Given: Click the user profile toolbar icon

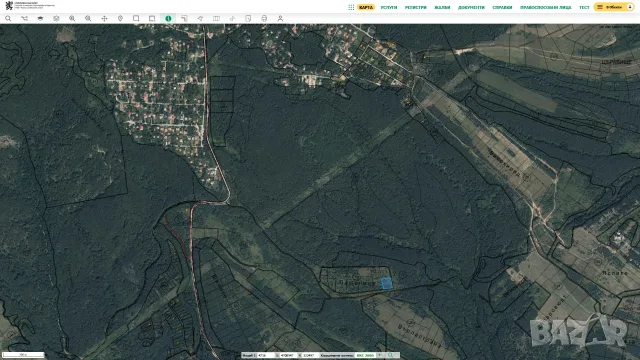Looking at the screenshot, I should (280, 18).
